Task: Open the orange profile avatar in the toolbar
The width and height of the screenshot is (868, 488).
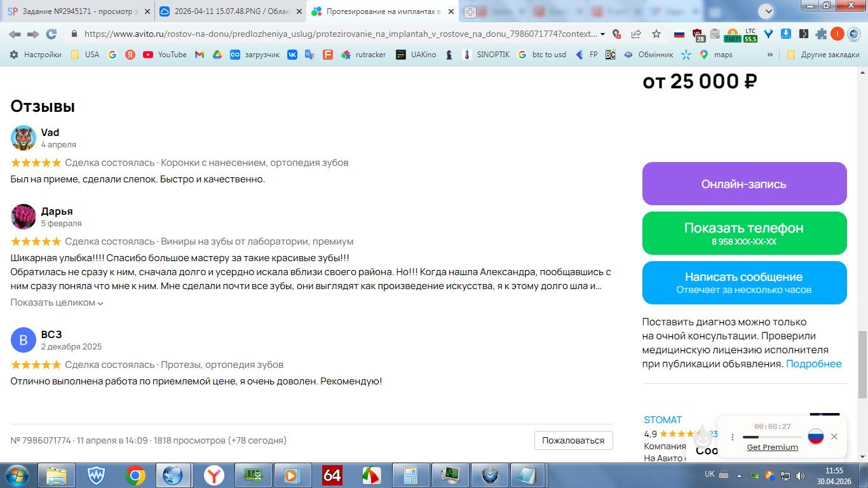Action: tap(837, 34)
